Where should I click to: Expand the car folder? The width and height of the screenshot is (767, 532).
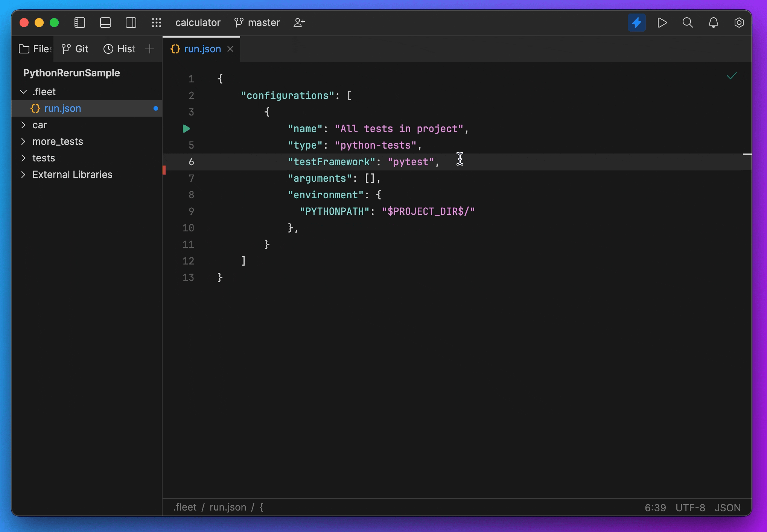23,125
